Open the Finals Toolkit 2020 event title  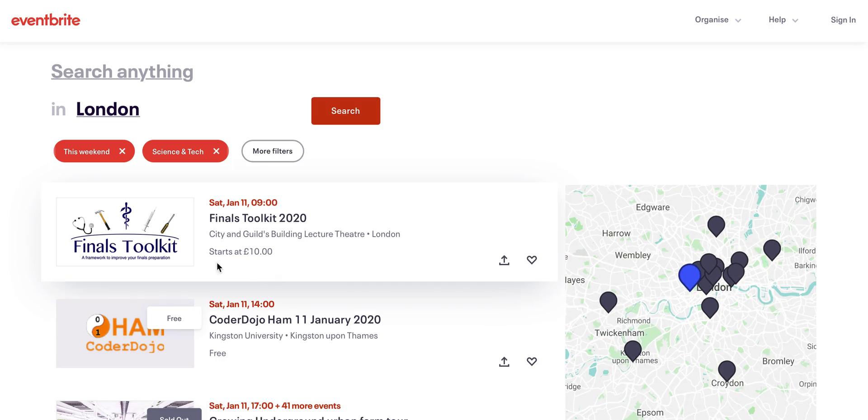pos(258,218)
